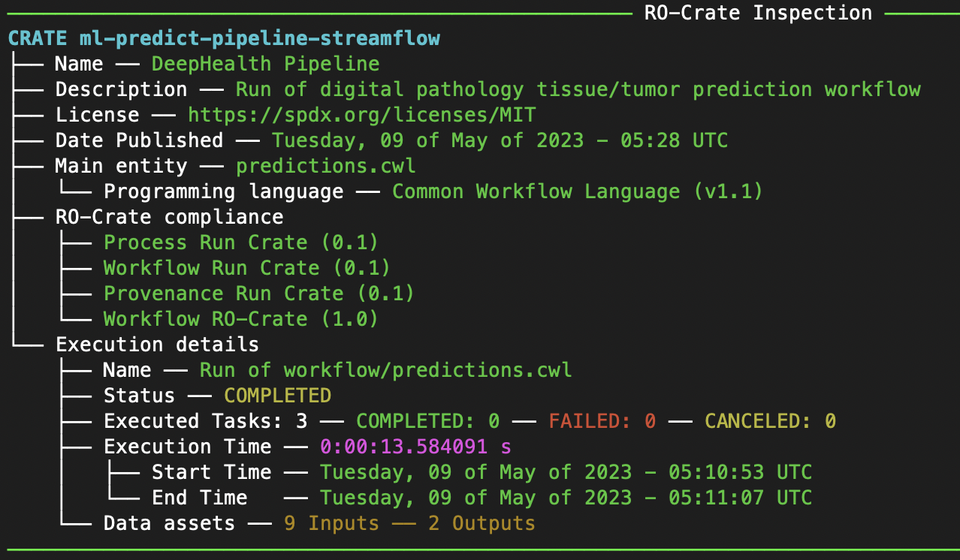Click the 'Start Time' label
This screenshot has width=960, height=560.
click(212, 472)
